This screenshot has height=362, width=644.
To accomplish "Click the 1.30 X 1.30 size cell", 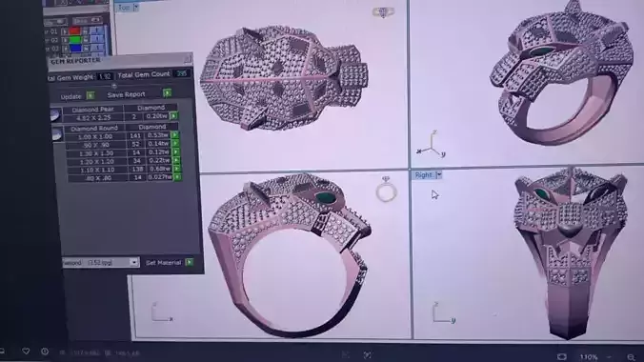I will (x=96, y=153).
